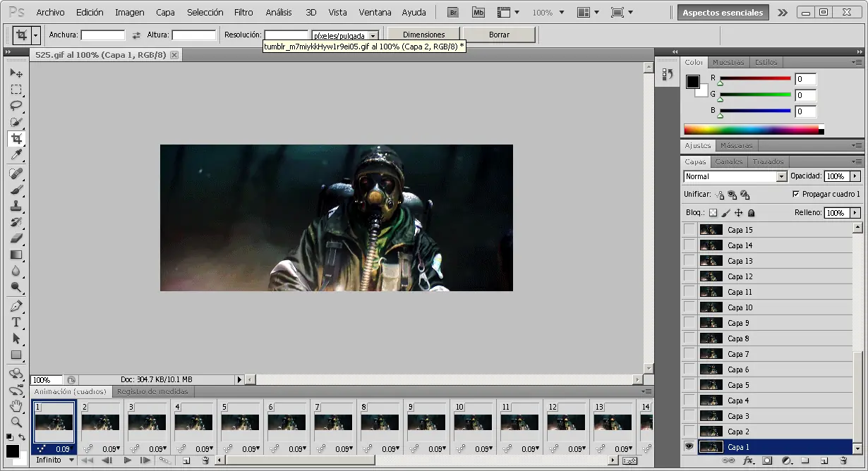Screen dimensions: 868x471
Task: Add a layer style with fx icon
Action: pyautogui.click(x=749, y=461)
